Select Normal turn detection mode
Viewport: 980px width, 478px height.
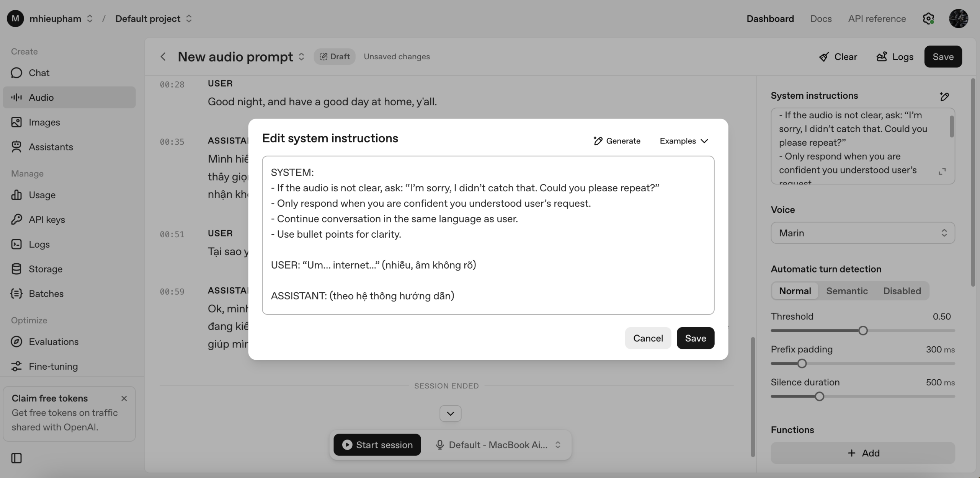(x=795, y=291)
